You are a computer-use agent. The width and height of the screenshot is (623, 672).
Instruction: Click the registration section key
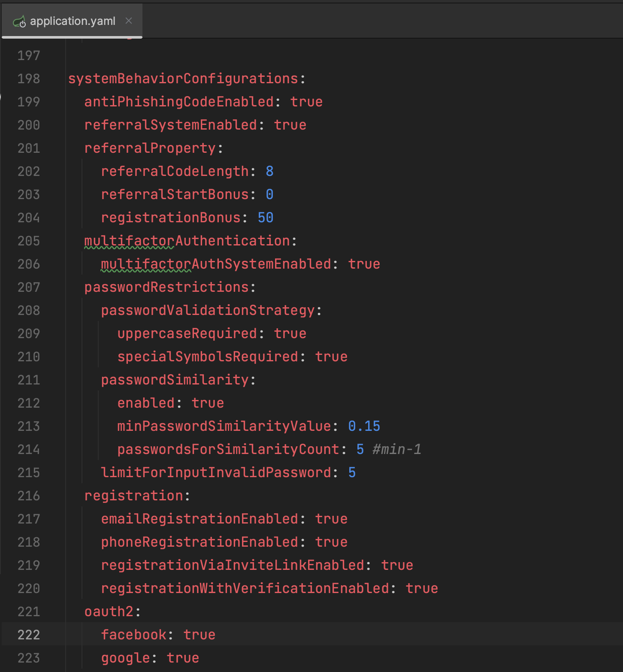134,496
